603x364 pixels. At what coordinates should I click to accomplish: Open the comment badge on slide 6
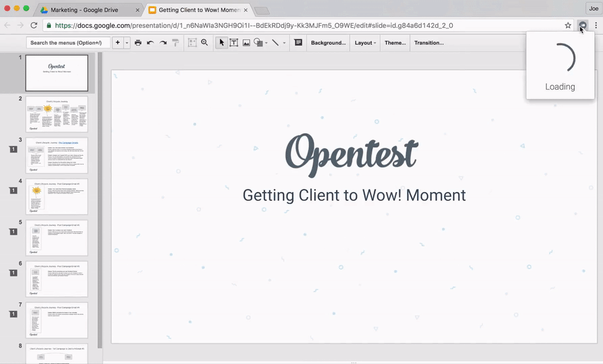[13, 272]
